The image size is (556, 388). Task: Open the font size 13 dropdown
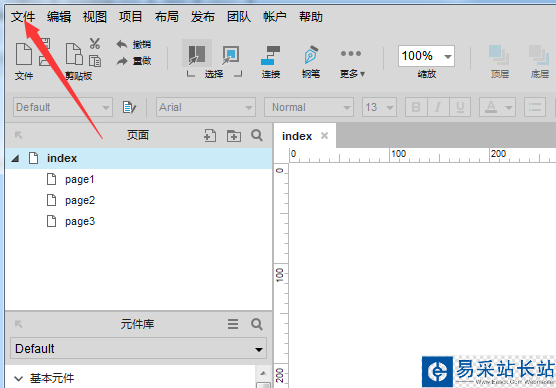(379, 107)
